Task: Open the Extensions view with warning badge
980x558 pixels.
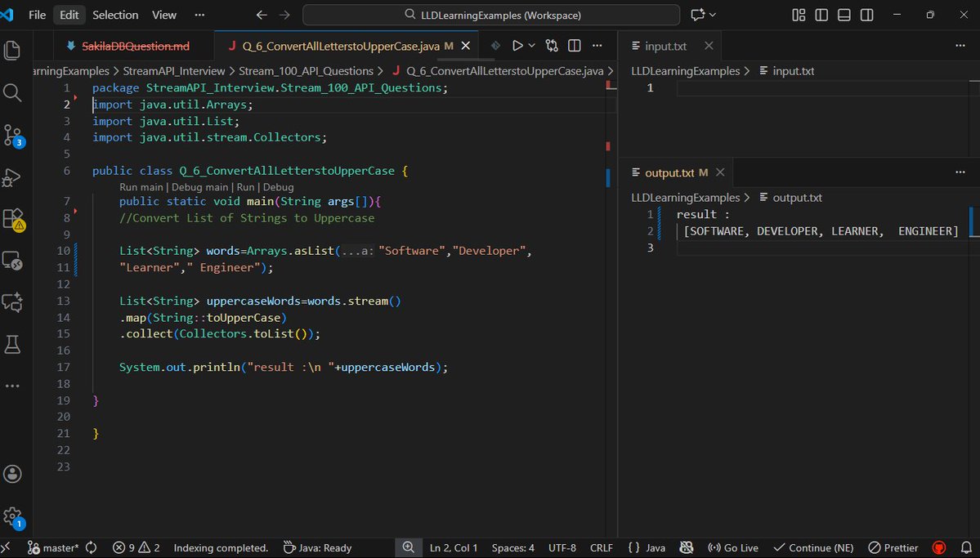Action: click(13, 219)
